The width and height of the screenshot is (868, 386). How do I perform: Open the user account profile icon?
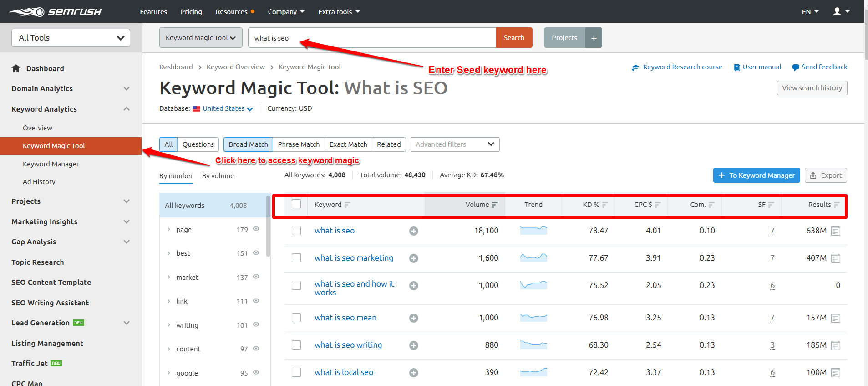point(837,11)
